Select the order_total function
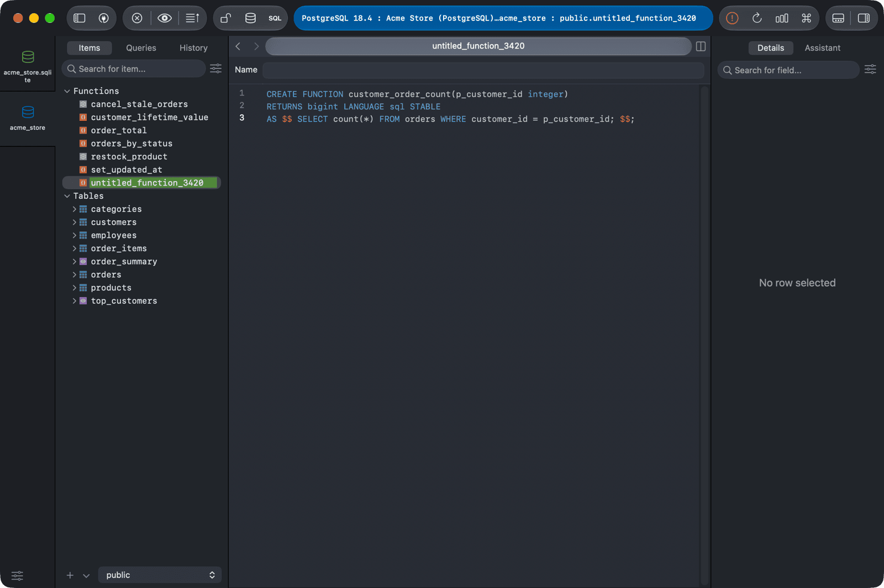Image resolution: width=884 pixels, height=588 pixels. [x=119, y=131]
